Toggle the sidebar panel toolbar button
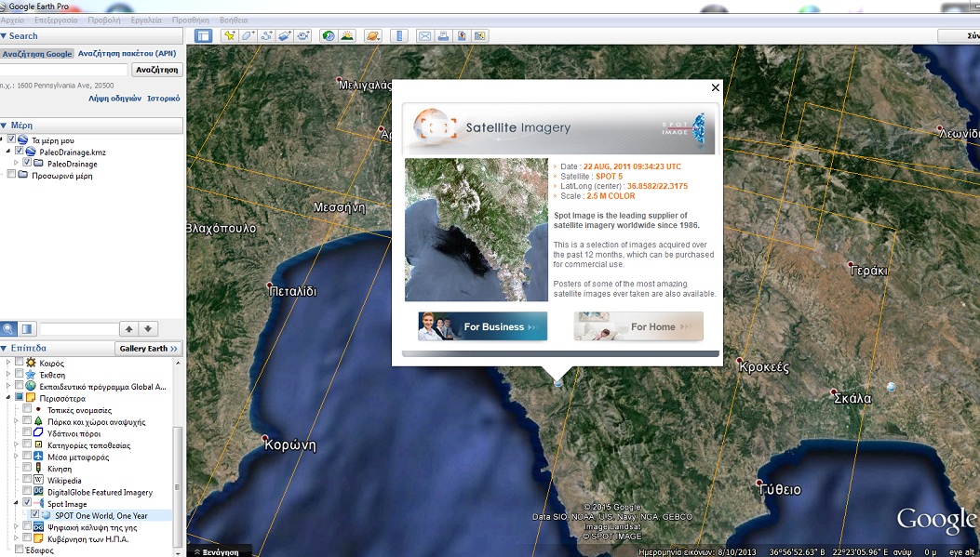Image resolution: width=980 pixels, height=557 pixels. tap(203, 35)
